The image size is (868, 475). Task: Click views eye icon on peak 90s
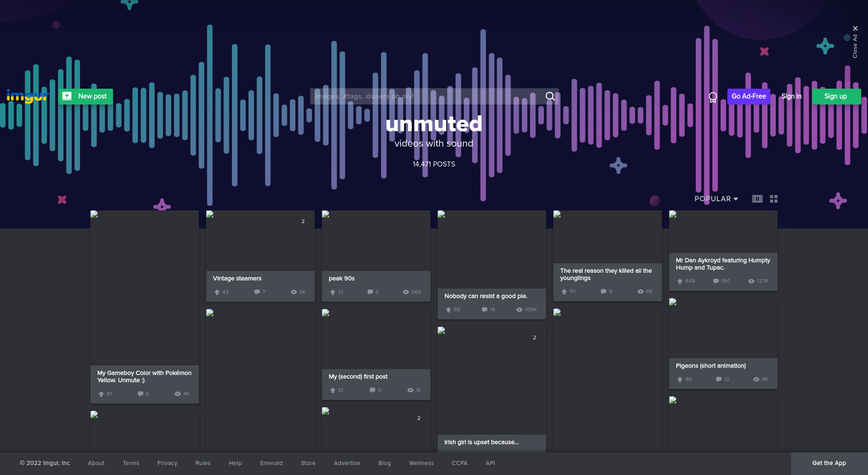click(x=406, y=292)
